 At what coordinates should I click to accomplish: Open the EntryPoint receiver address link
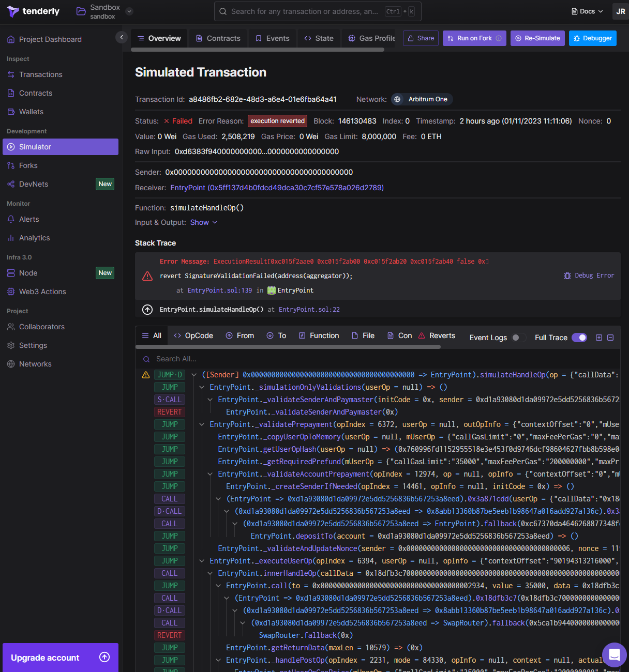click(277, 188)
